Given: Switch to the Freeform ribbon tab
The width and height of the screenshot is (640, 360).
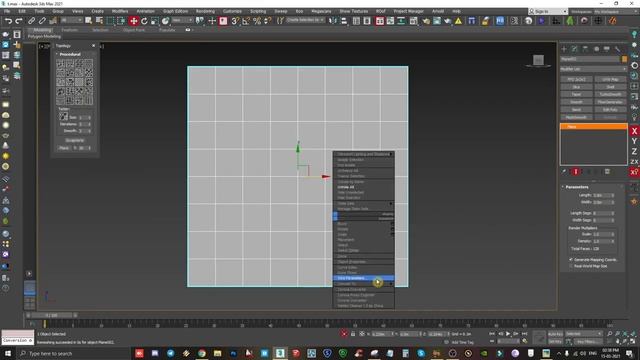Looking at the screenshot, I should tap(69, 30).
